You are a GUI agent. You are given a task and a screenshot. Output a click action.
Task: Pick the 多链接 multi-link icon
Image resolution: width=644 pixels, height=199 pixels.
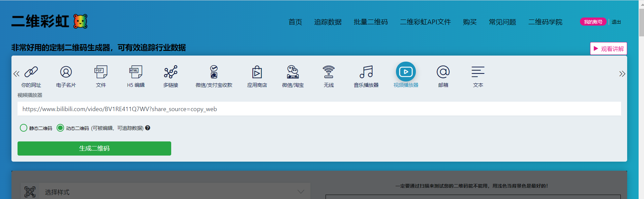point(171,72)
